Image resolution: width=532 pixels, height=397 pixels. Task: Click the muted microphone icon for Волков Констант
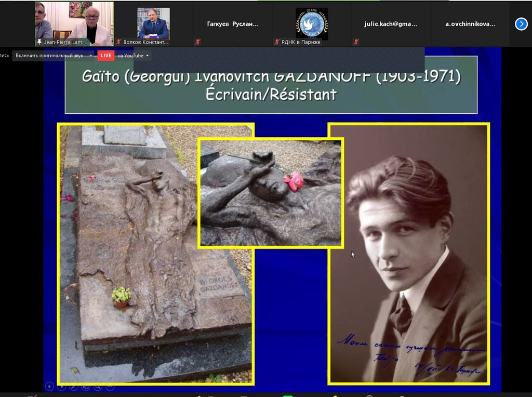118,42
